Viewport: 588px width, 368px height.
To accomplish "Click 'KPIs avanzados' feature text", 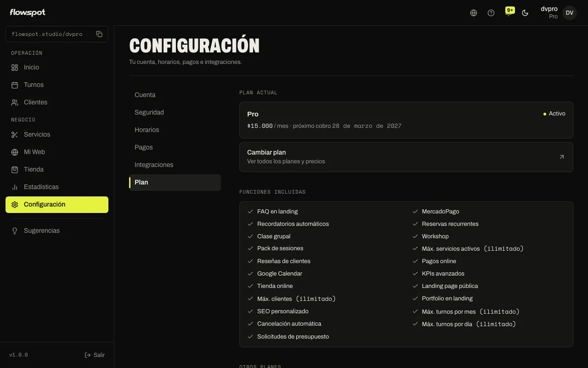I will pos(443,274).
